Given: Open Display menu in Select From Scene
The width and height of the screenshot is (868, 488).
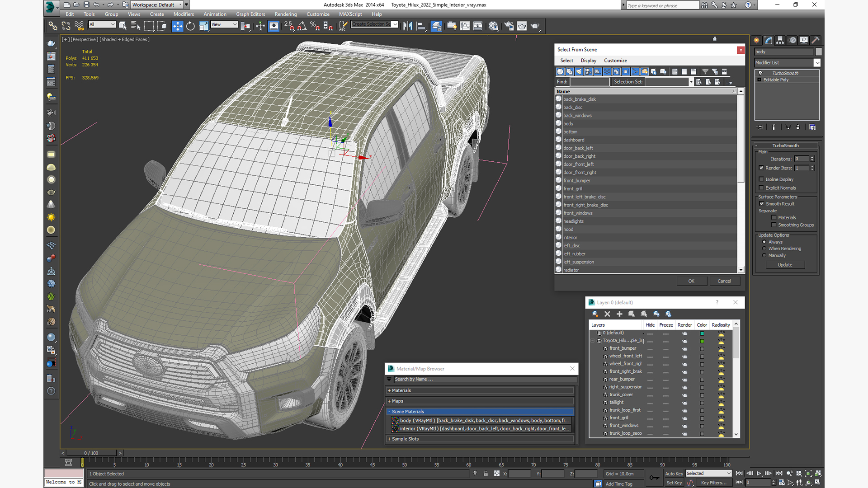Looking at the screenshot, I should tap(588, 61).
